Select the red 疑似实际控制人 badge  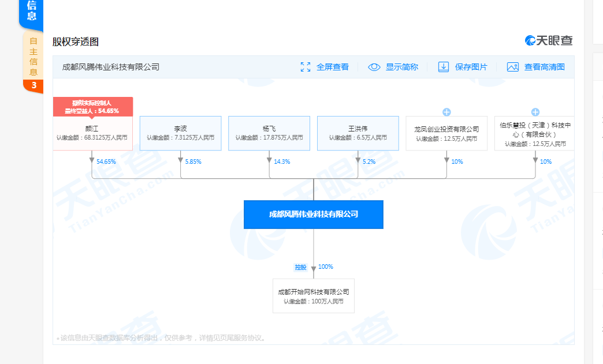(x=93, y=107)
